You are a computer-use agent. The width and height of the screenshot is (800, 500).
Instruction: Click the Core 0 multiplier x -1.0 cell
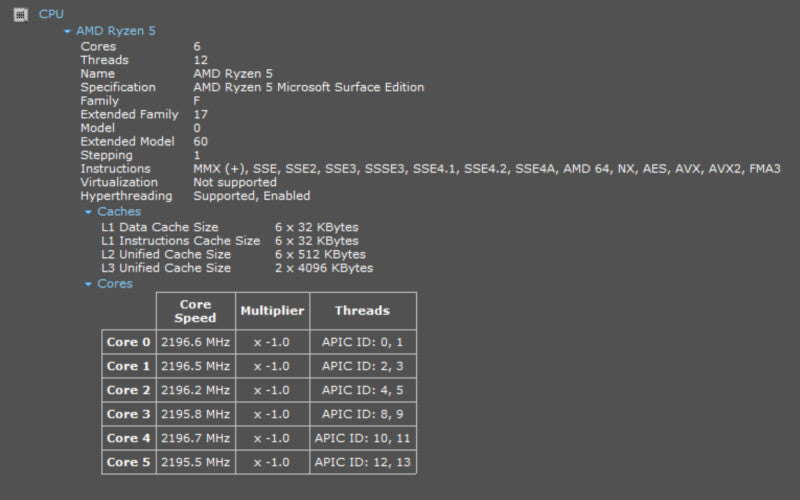coord(272,342)
